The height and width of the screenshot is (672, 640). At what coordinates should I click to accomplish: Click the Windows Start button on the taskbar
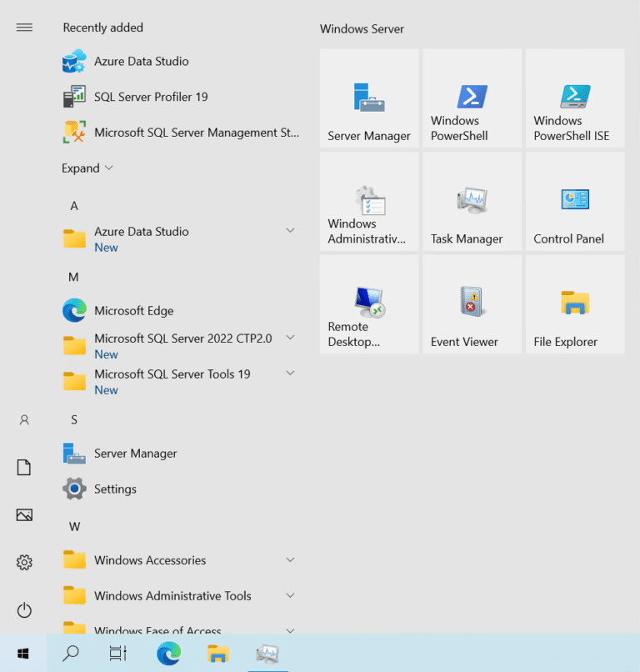pos(23,653)
